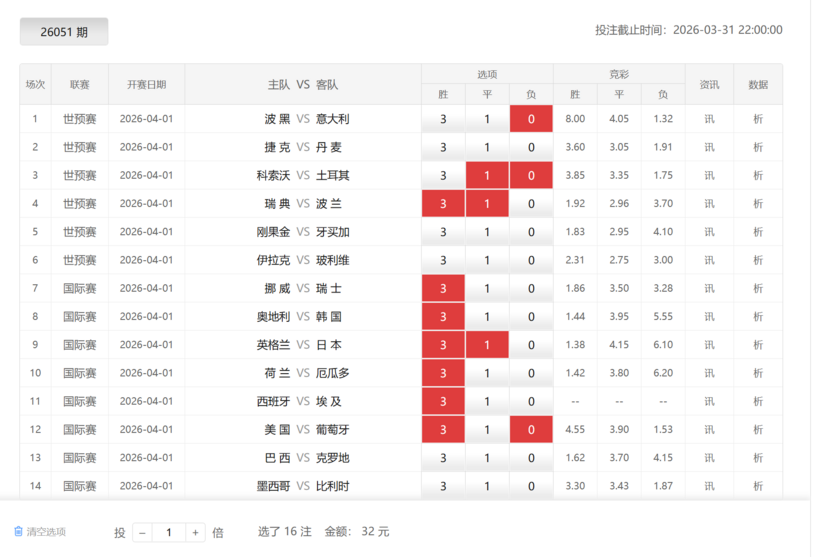Deselect the loss (0) pick for 波黑 vs 意大利
Screen dimensions: 840x557
(531, 119)
